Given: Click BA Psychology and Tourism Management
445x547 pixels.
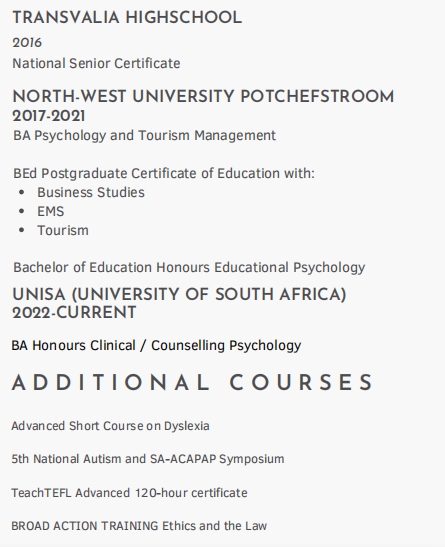Looking at the screenshot, I should point(144,136).
